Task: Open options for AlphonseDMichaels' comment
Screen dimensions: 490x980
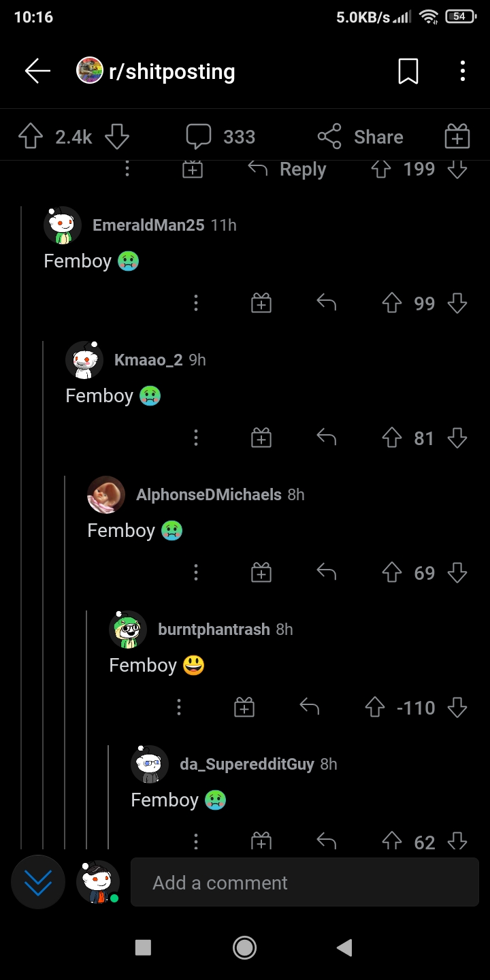Action: pyautogui.click(x=196, y=572)
